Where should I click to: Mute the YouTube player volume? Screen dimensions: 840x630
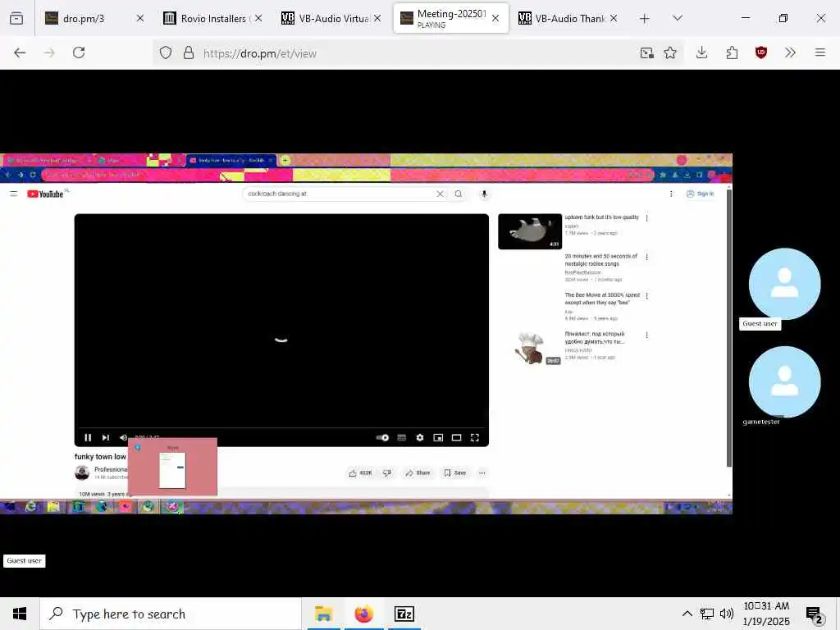coord(123,438)
